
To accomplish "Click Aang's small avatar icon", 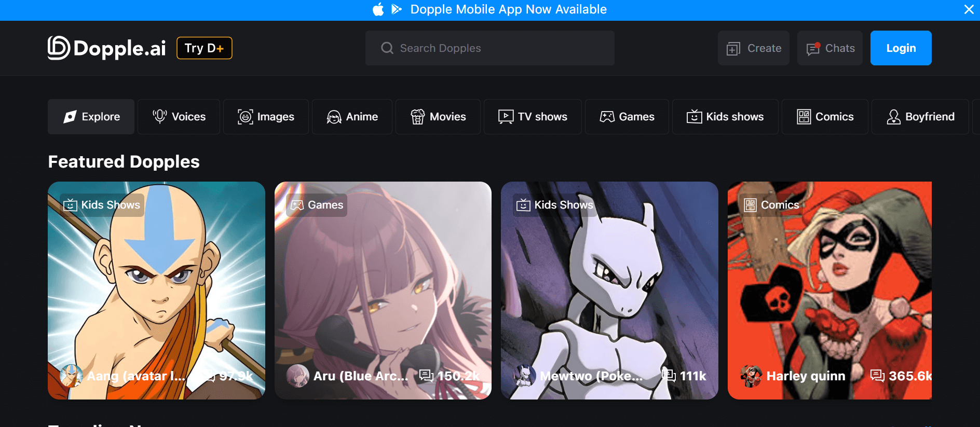I will point(71,376).
